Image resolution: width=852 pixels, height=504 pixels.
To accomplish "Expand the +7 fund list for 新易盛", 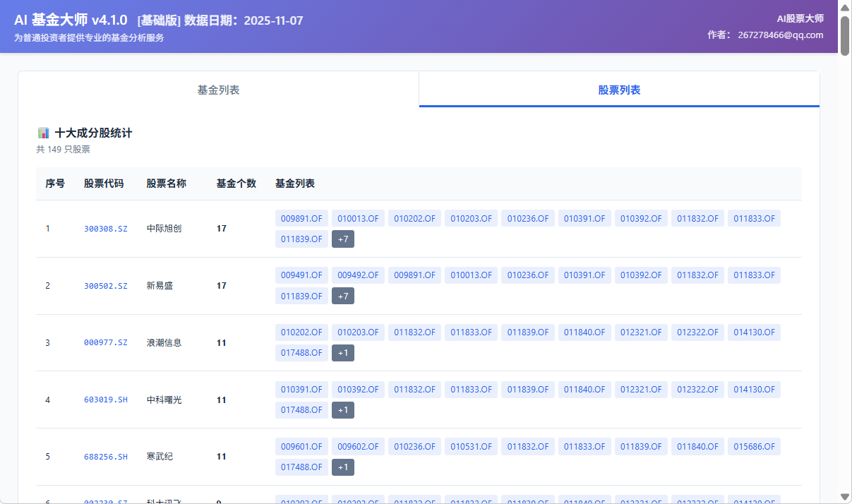I will click(342, 296).
